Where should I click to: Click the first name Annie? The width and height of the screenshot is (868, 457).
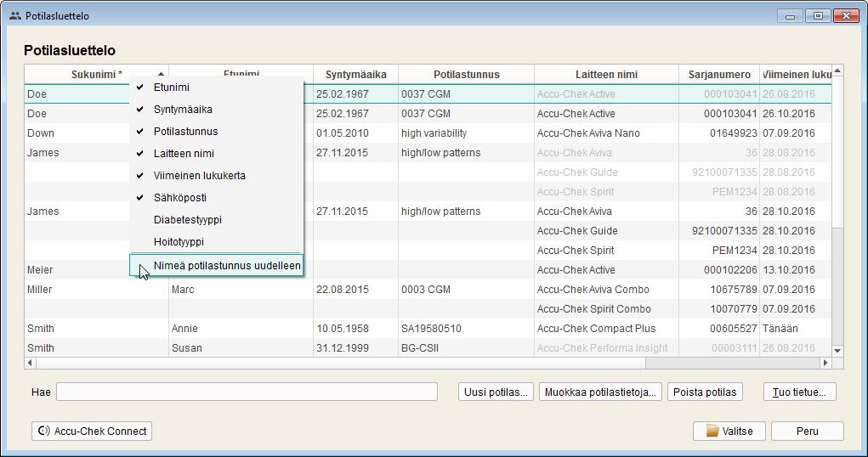point(184,329)
